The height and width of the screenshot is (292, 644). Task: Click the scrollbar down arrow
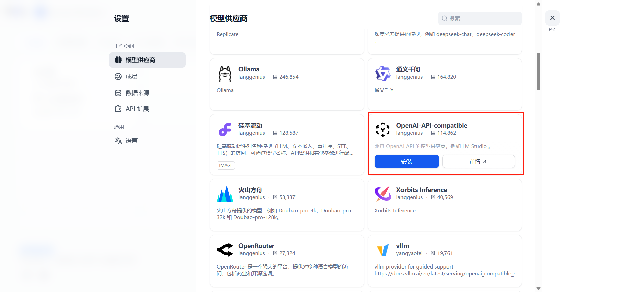538,289
